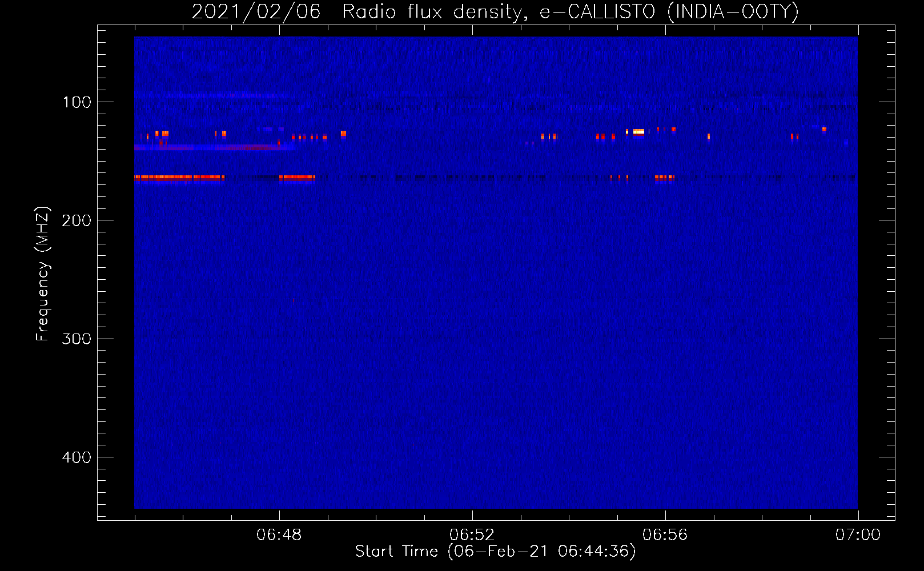The height and width of the screenshot is (571, 924).
Task: Click the 'Start Time (06-Feb-21 06:44:36)' label
Action: (495, 552)
